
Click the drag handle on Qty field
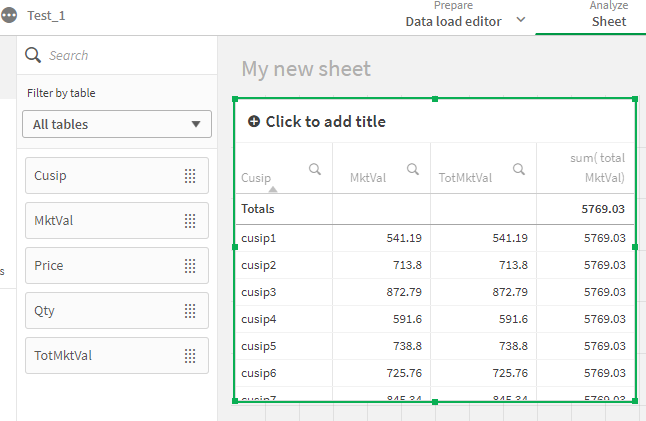tap(190, 311)
